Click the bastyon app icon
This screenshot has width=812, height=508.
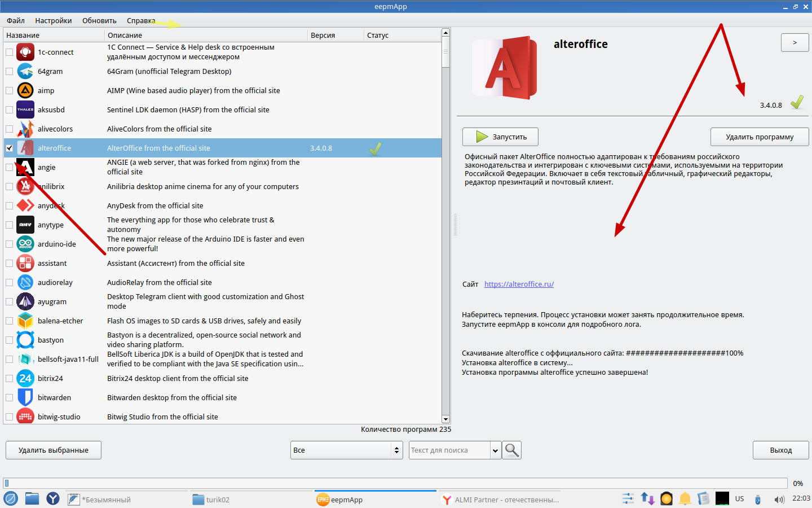pyautogui.click(x=25, y=340)
